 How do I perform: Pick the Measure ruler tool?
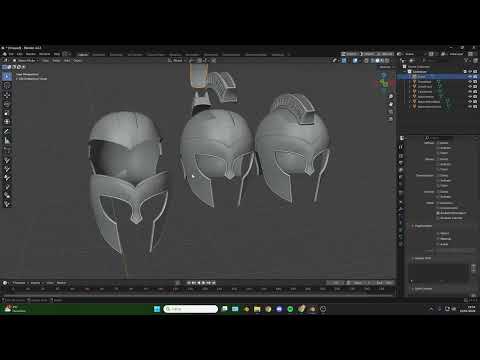click(x=7, y=141)
